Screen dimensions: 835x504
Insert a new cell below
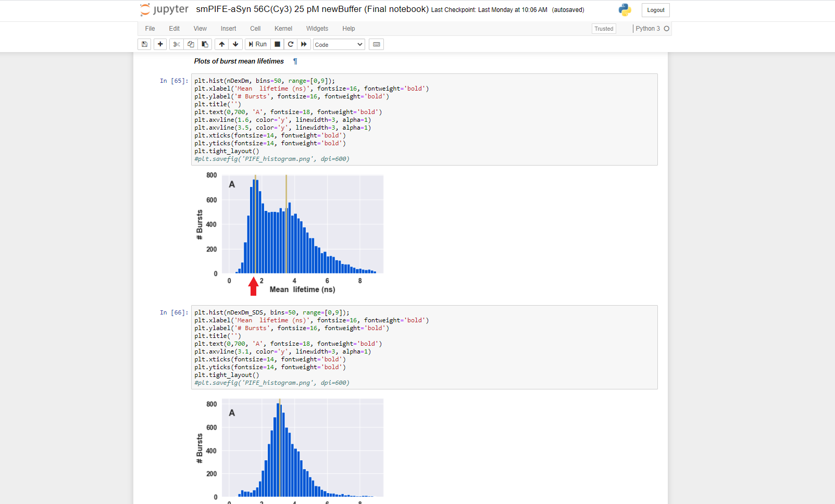pyautogui.click(x=160, y=44)
